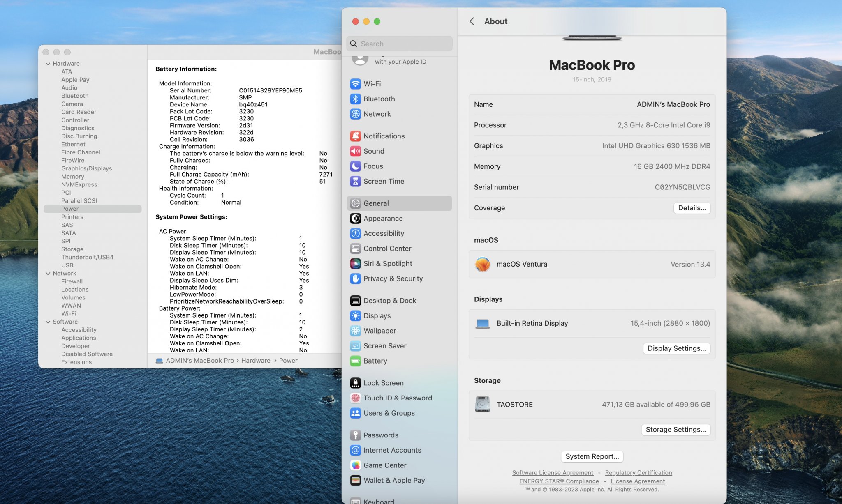Go back from About page
The width and height of the screenshot is (842, 504).
(472, 21)
